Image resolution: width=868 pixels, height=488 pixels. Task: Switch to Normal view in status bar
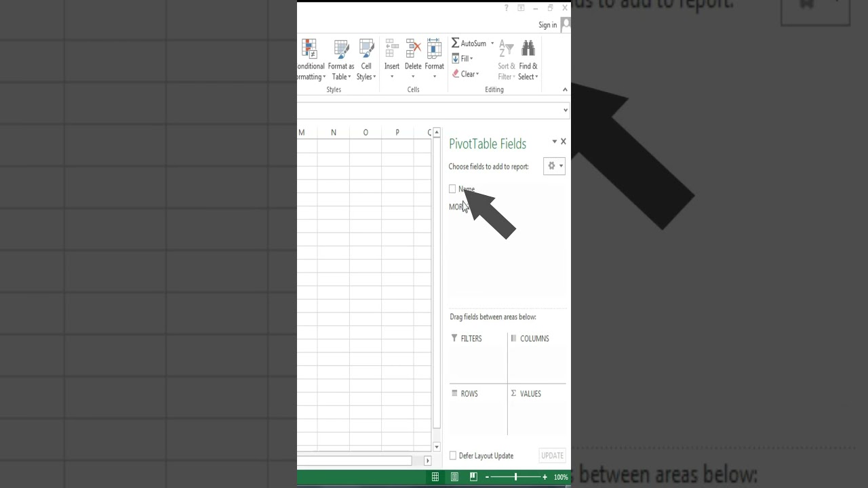pos(435,477)
